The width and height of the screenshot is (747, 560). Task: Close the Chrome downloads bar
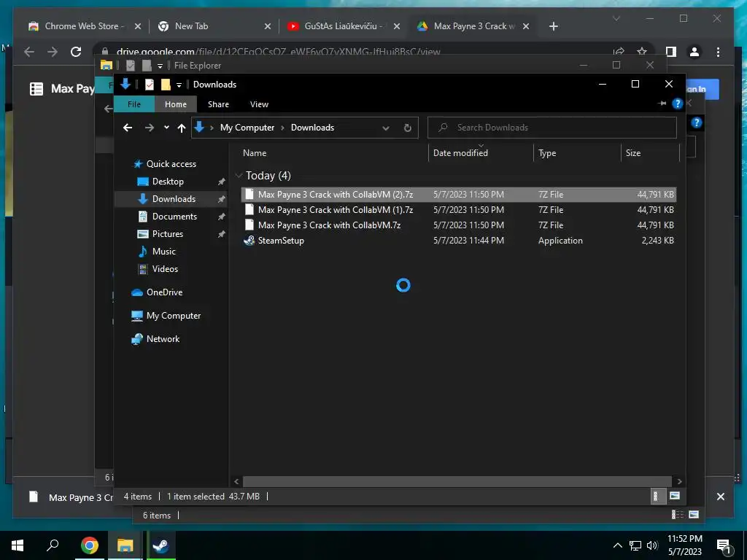(720, 497)
